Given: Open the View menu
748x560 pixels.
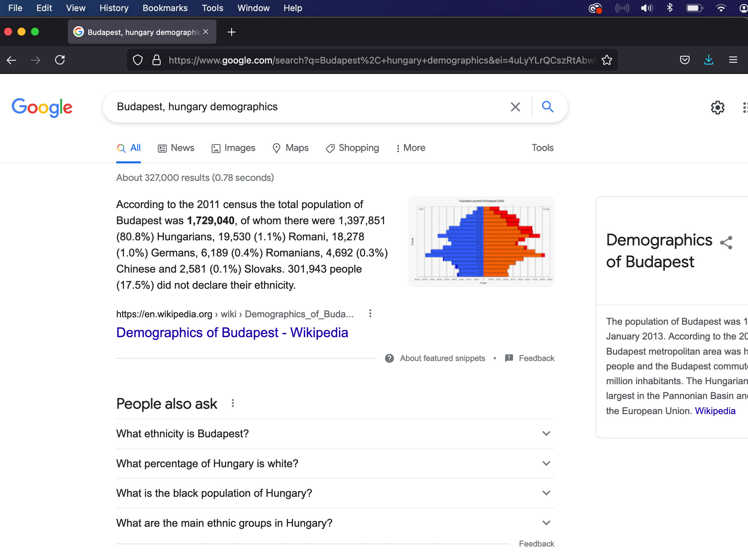Looking at the screenshot, I should click(76, 8).
